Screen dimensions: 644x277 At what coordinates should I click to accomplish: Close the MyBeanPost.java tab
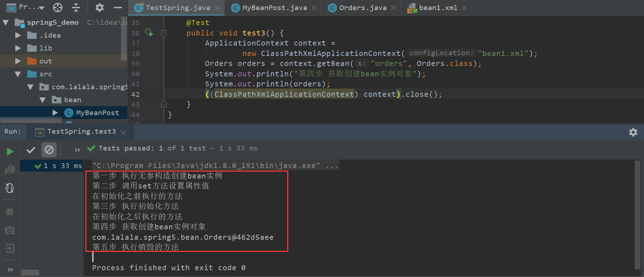tap(314, 8)
